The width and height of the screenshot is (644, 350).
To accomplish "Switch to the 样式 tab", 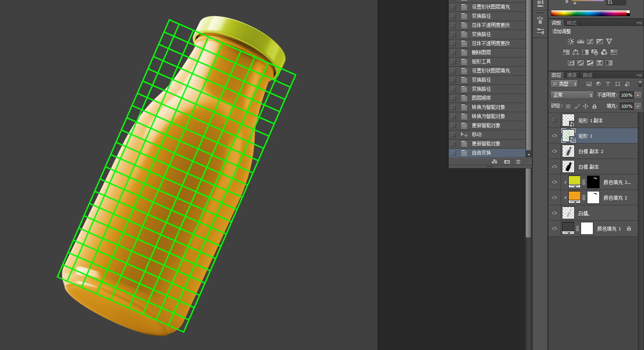I will [x=572, y=23].
